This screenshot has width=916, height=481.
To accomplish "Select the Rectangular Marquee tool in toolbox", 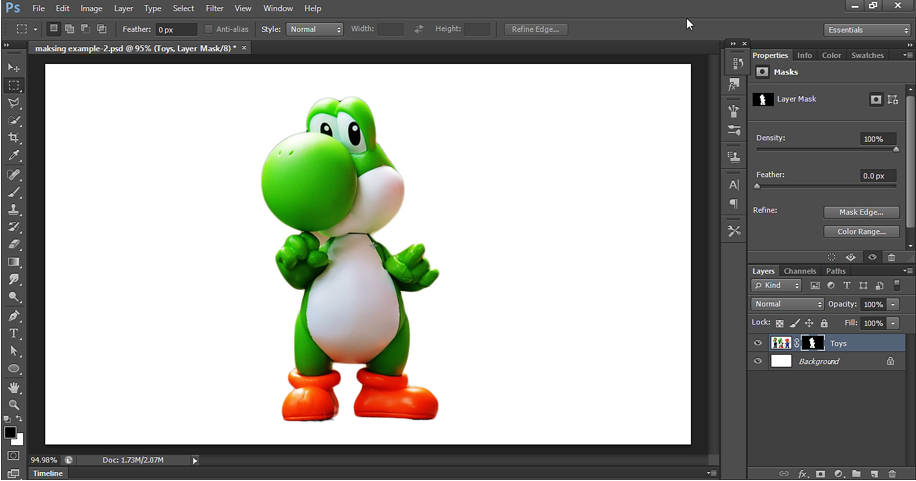I will click(x=14, y=85).
